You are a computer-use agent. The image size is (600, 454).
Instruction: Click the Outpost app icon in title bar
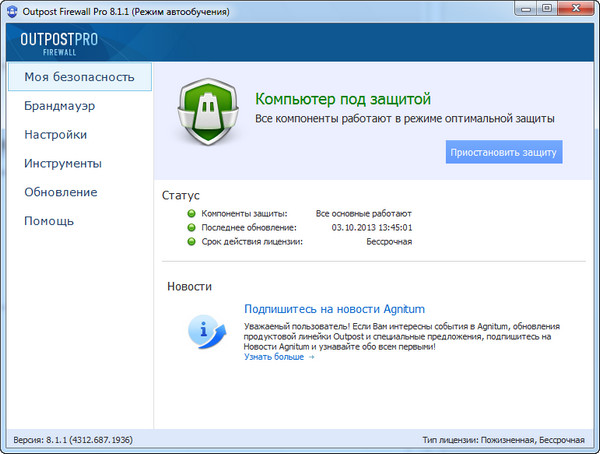coord(14,11)
